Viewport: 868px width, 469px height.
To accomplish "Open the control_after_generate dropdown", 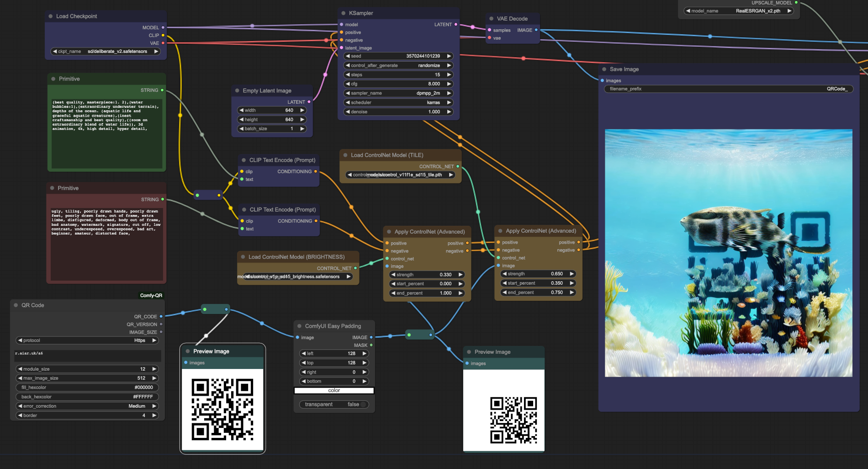I will coord(398,65).
